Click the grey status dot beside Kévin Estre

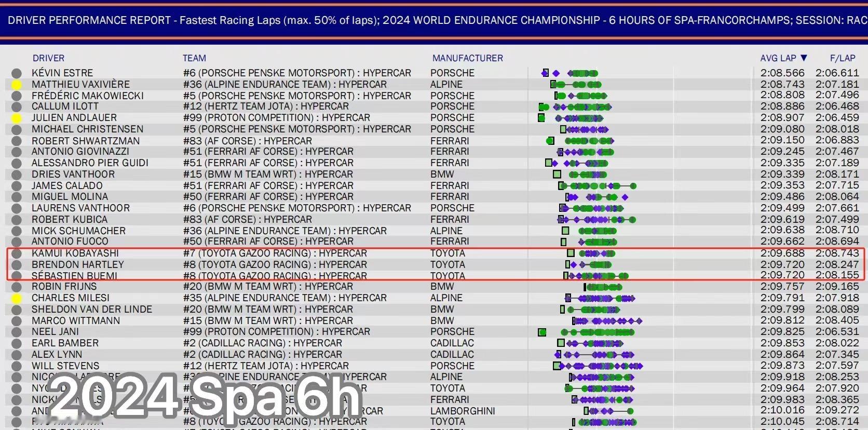coord(17,73)
